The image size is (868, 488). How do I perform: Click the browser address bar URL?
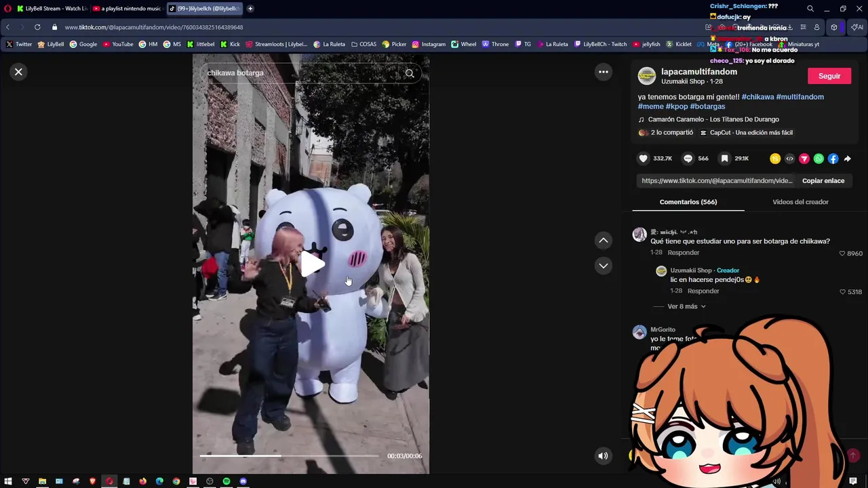[x=154, y=27]
